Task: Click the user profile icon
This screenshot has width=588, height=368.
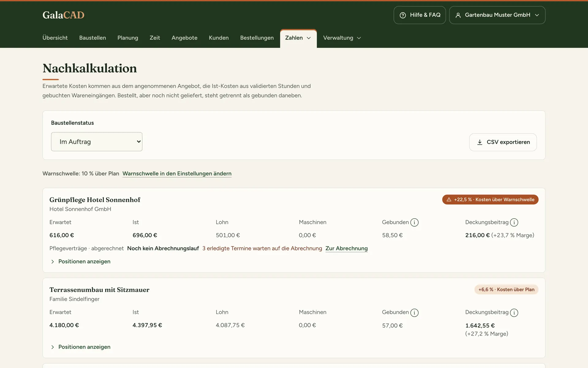Action: [x=458, y=15]
